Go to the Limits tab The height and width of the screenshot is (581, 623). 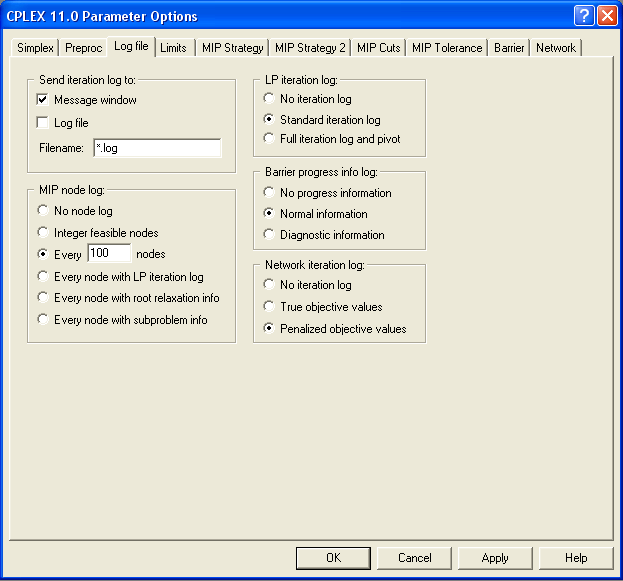[x=173, y=48]
